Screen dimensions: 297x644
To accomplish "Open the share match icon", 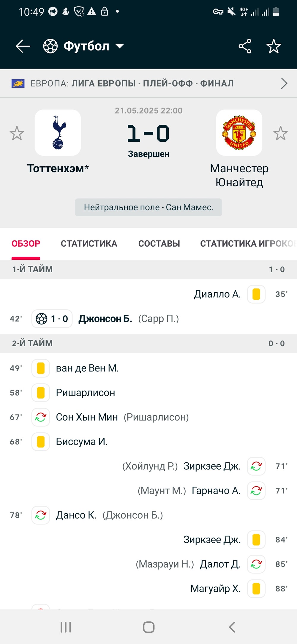I will coord(245,46).
